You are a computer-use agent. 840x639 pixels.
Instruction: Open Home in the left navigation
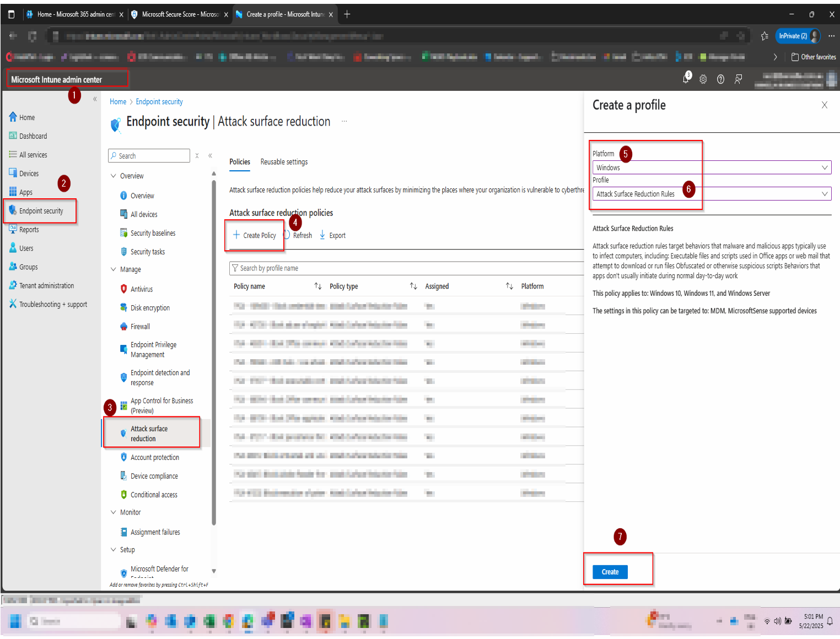pyautogui.click(x=22, y=117)
